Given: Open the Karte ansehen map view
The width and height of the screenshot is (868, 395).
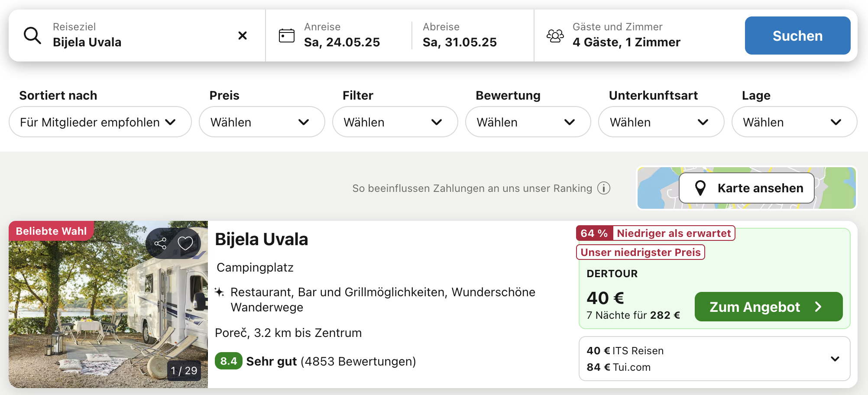Looking at the screenshot, I should [x=747, y=188].
